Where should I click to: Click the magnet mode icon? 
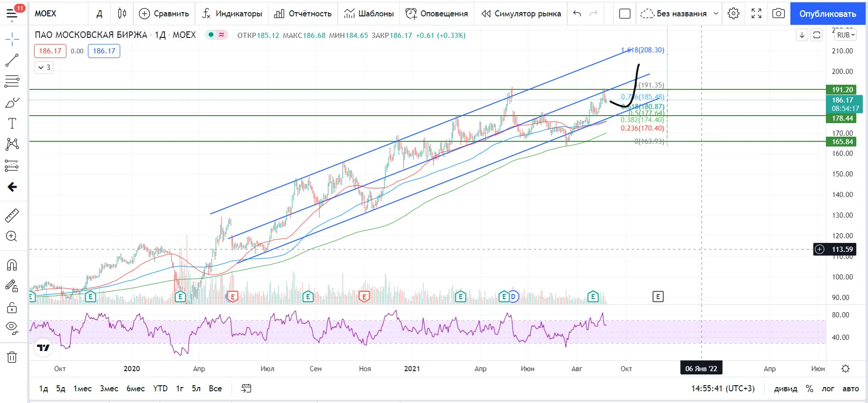coord(12,265)
